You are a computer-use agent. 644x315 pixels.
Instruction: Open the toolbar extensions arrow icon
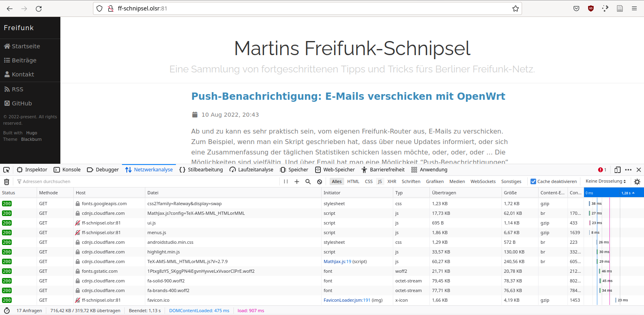[x=605, y=8]
